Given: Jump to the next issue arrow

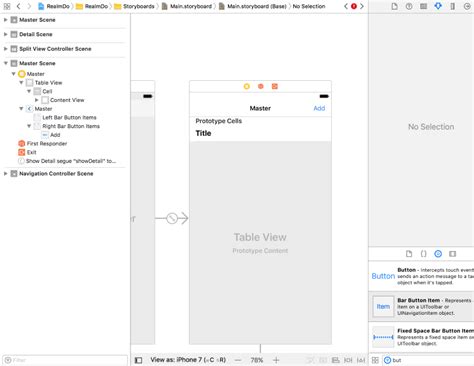Looking at the screenshot, I should pyautogui.click(x=362, y=6).
